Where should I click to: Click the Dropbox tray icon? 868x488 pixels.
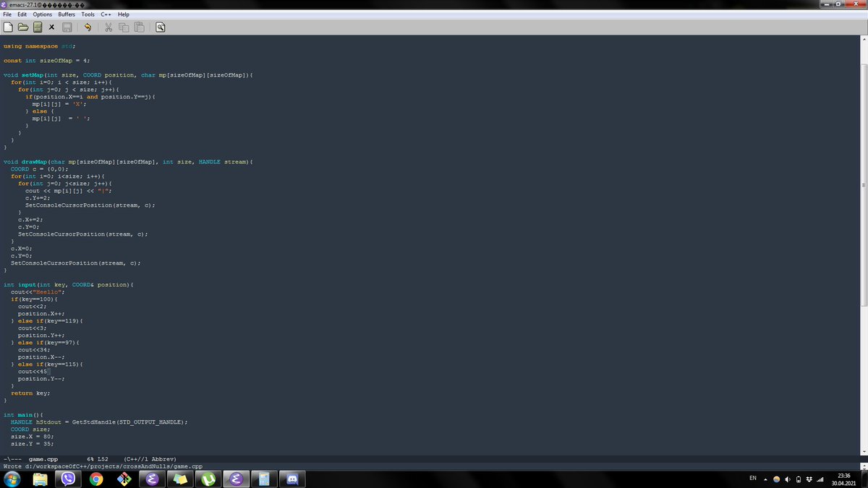pos(809,480)
